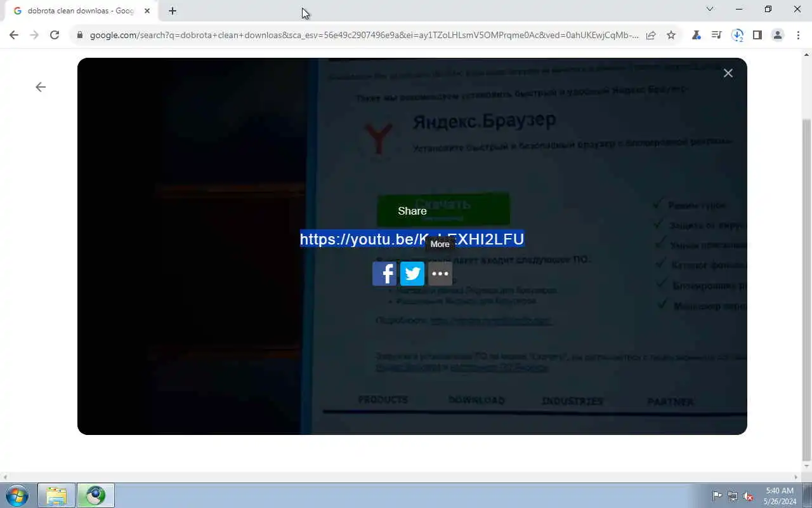
Task: Go back using the page's left arrow
Action: click(41, 87)
